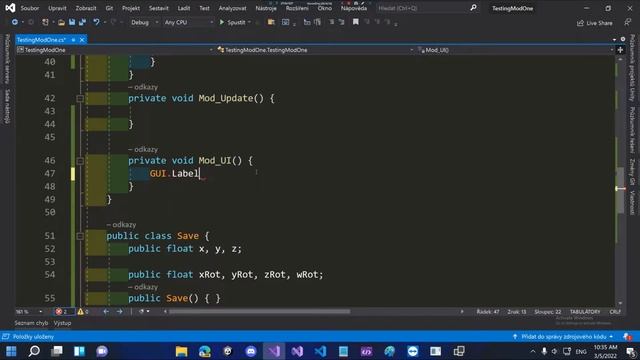
Task: Open the feedback icon near Live Share
Action: click(627, 22)
